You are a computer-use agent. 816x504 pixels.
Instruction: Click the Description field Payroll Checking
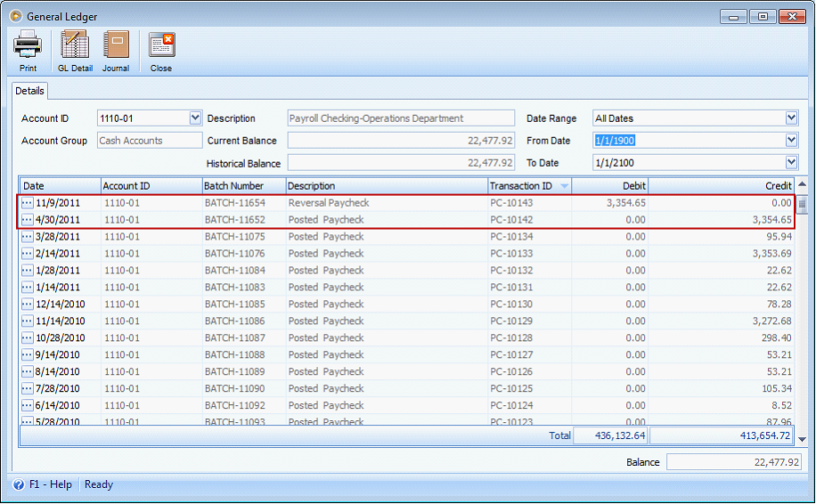401,118
